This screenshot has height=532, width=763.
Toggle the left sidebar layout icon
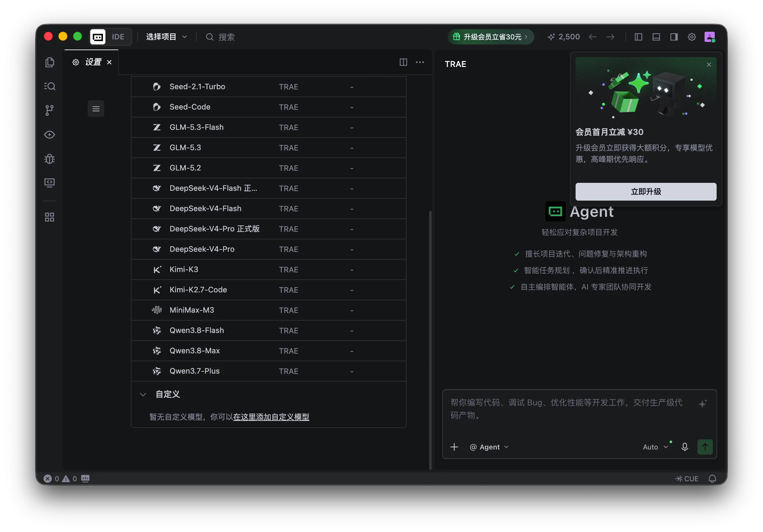[638, 37]
